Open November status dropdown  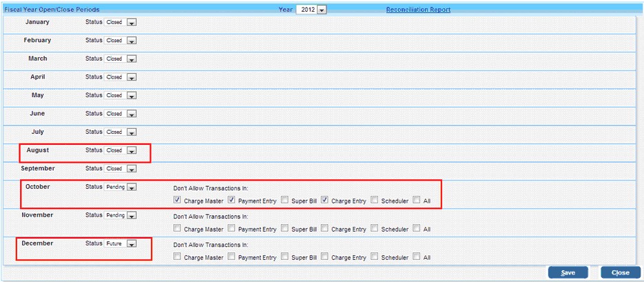(132, 215)
